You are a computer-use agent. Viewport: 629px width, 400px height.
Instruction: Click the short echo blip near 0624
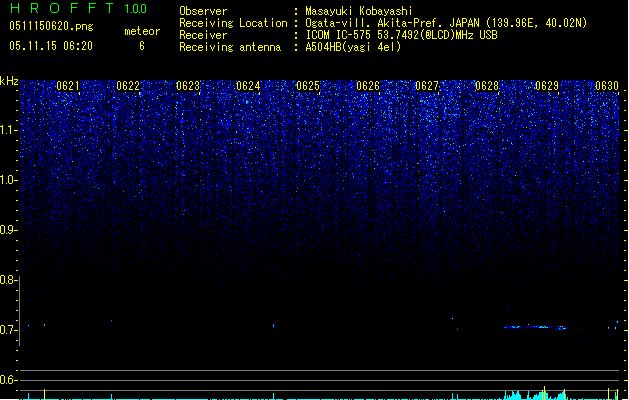pyautogui.click(x=274, y=326)
